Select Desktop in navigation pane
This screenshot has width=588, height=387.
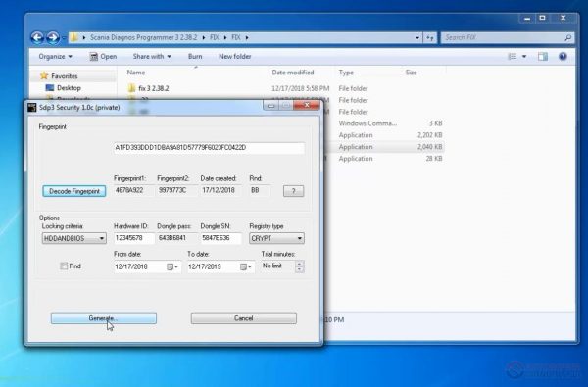coord(69,88)
